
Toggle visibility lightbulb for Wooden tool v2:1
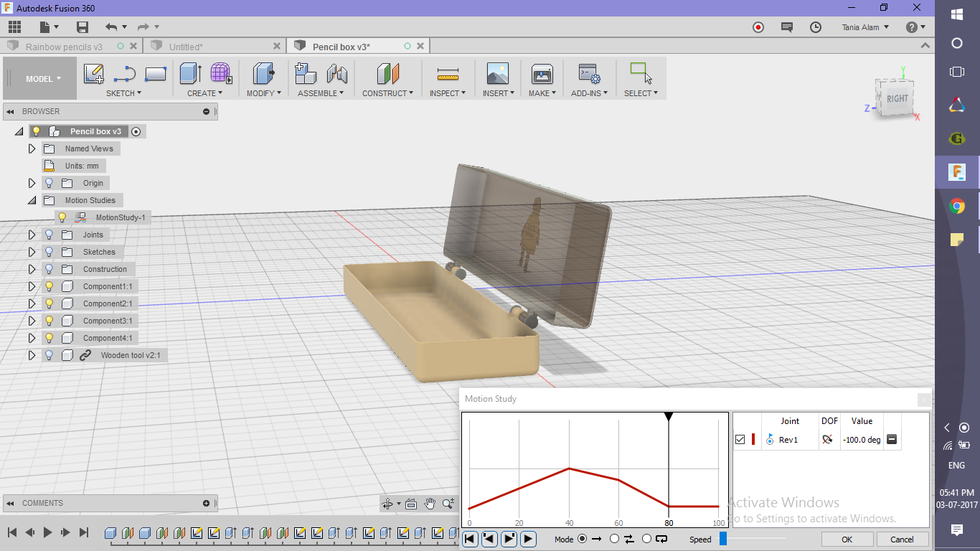click(50, 355)
